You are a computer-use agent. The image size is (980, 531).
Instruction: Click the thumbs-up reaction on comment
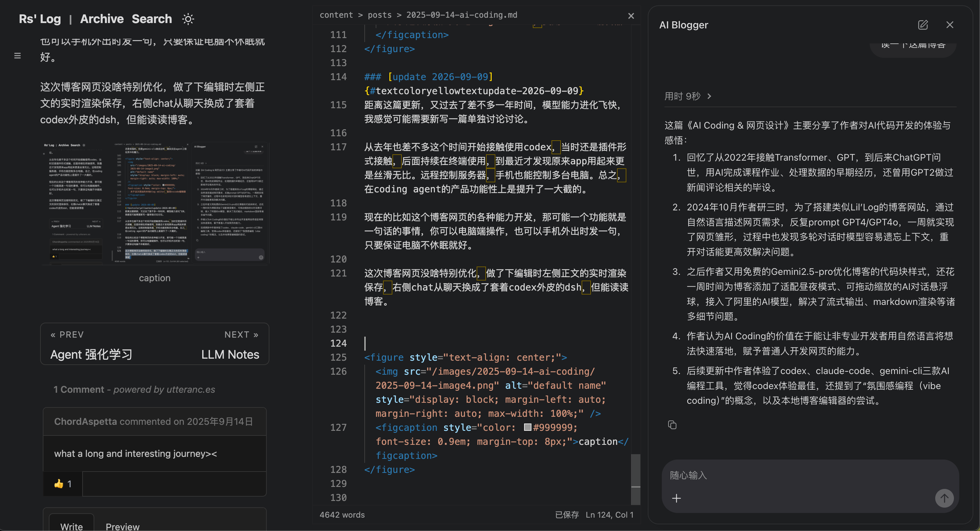coord(63,484)
